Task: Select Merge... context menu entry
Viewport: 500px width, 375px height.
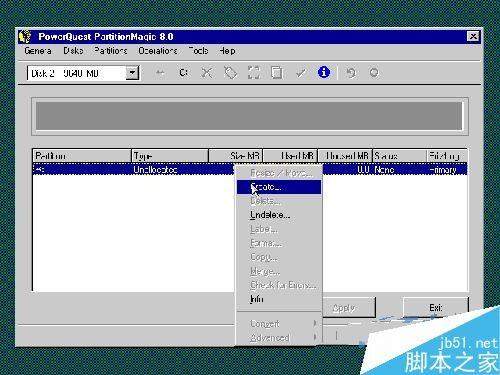Action: click(279, 271)
